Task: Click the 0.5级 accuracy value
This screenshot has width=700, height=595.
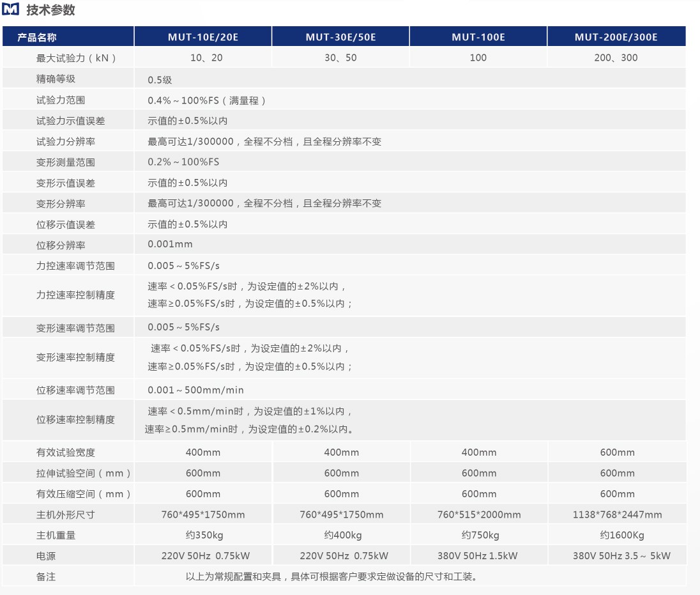Action: pyautogui.click(x=160, y=80)
